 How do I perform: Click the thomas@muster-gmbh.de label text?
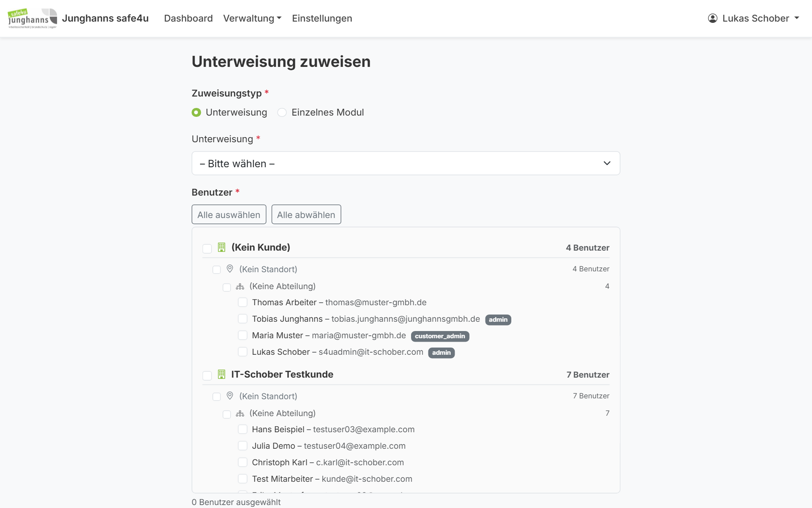(x=376, y=302)
